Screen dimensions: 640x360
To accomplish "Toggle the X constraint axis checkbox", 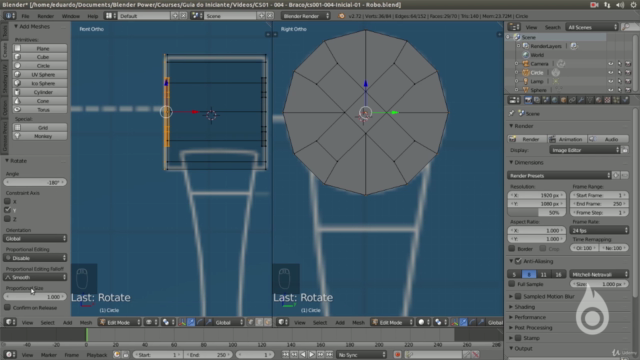I will (7, 201).
